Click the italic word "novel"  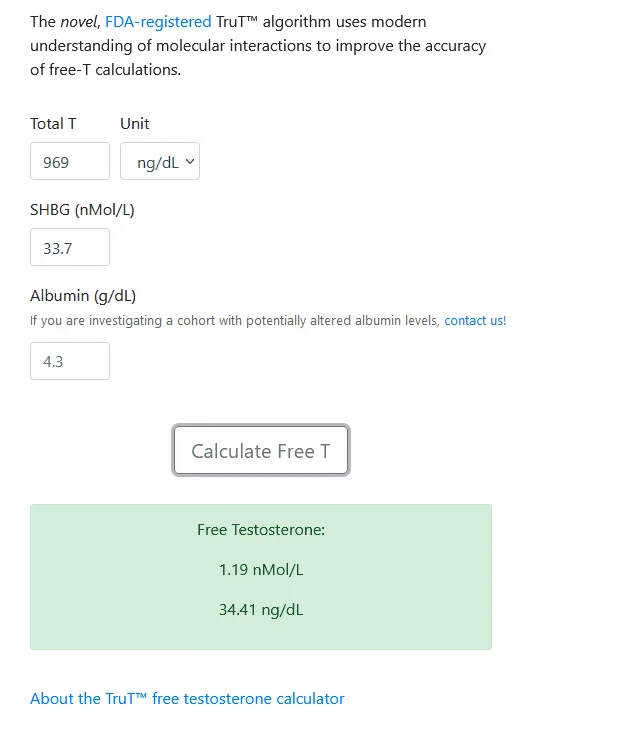click(79, 21)
